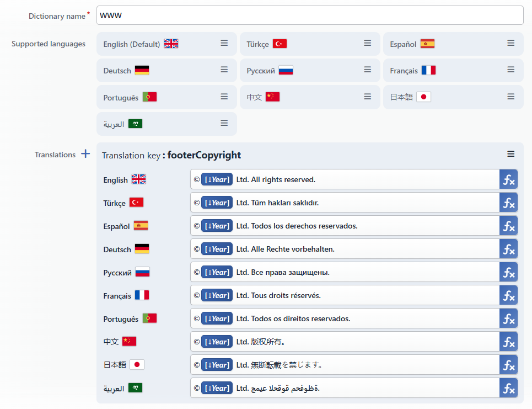Open fx expression editor for Русский translation
The image size is (532, 409).
pos(509,272)
